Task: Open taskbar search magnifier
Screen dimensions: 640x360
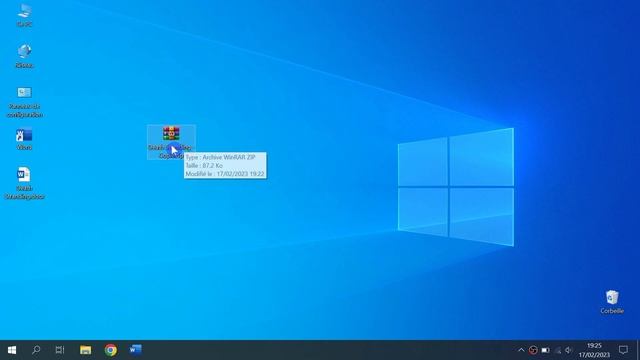Action: click(x=36, y=350)
